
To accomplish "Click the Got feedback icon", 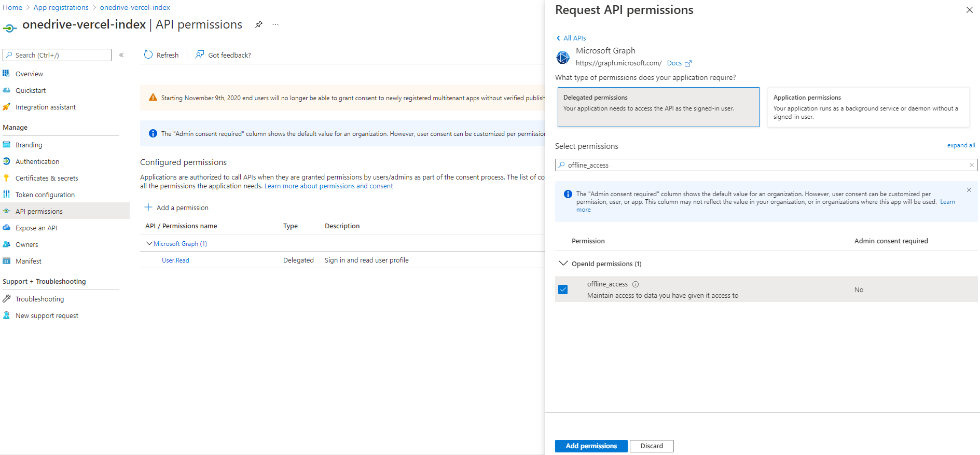I will click(x=200, y=54).
